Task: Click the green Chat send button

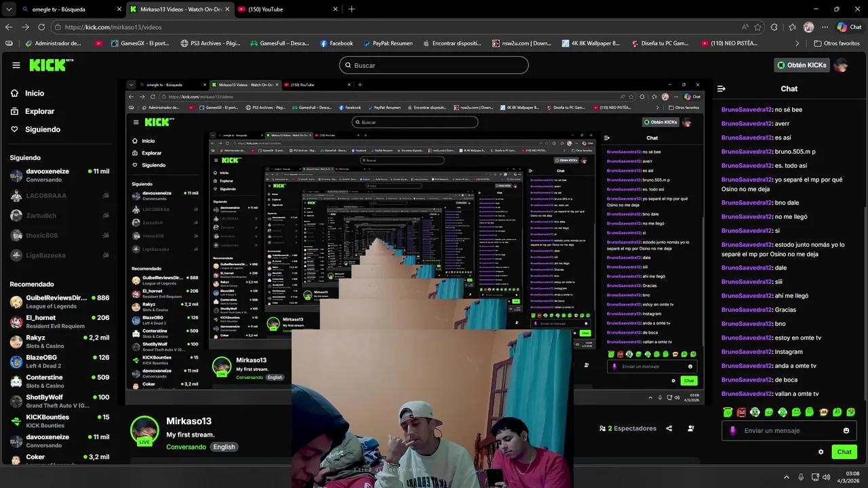Action: pyautogui.click(x=844, y=452)
